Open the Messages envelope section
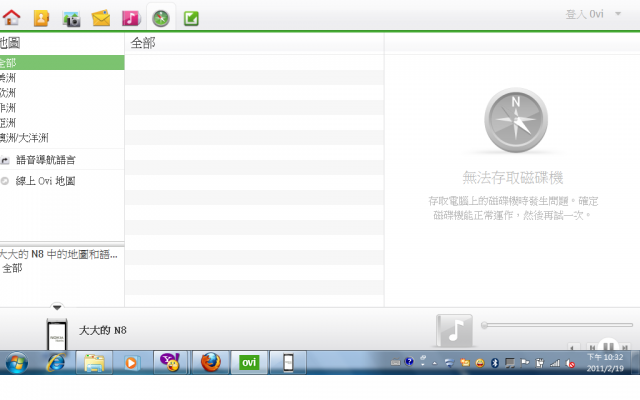 point(101,18)
